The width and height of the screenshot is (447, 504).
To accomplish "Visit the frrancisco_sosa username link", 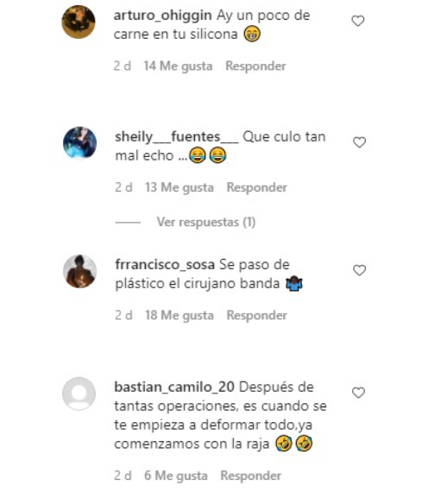I will 165,265.
